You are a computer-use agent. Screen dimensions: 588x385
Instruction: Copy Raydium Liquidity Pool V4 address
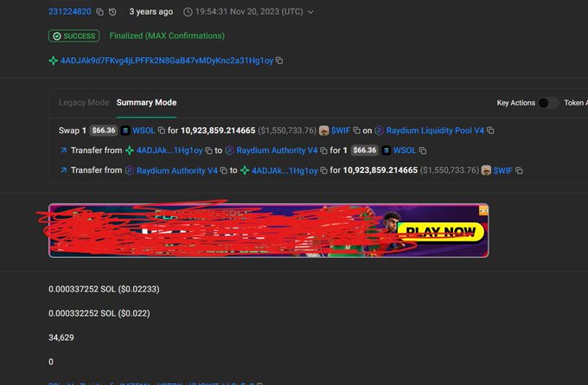(490, 131)
